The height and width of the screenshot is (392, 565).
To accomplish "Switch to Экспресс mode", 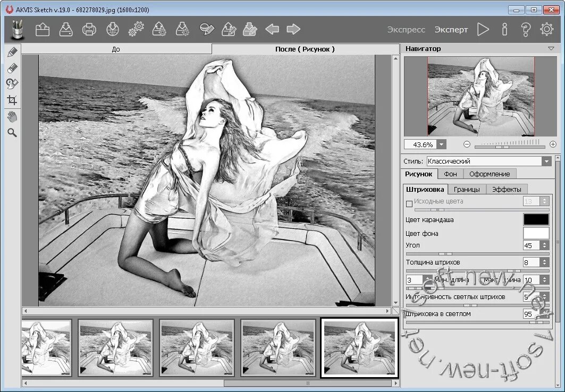I will point(406,30).
